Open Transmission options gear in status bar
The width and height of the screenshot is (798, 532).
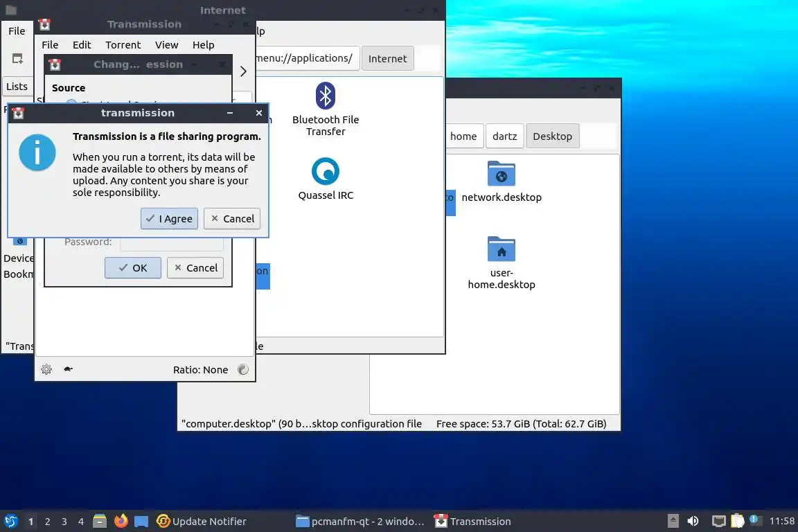(x=46, y=369)
